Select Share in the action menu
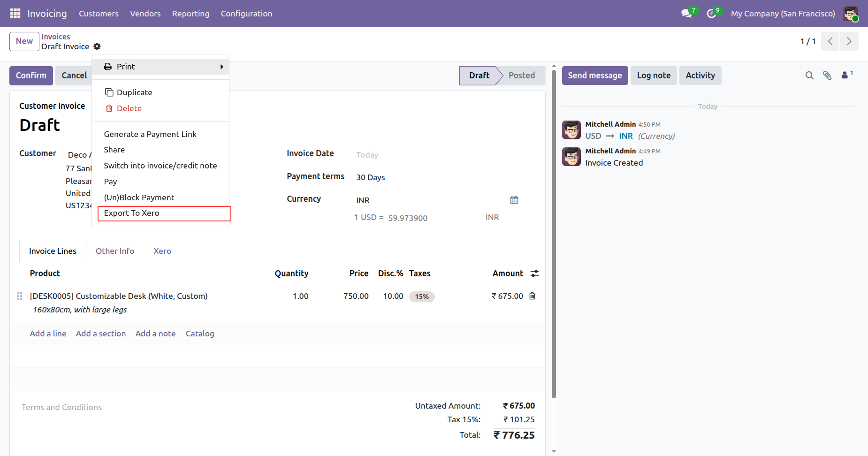This screenshot has height=456, width=868. tap(160, 150)
